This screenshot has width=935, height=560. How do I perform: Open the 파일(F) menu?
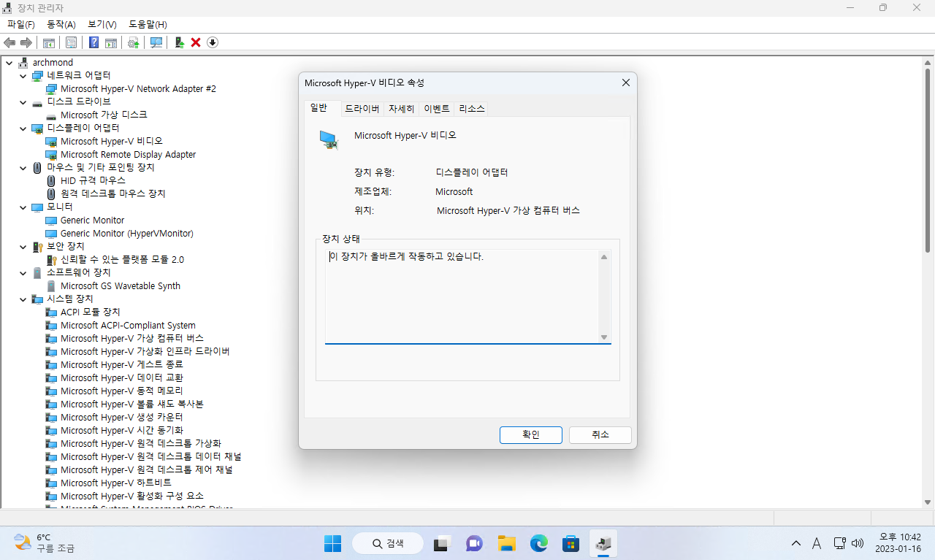coord(21,25)
